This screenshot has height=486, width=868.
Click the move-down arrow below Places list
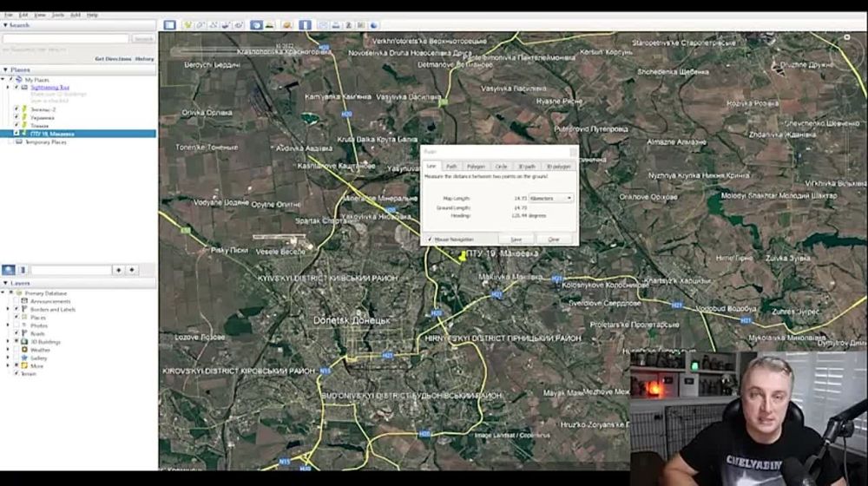[132, 270]
